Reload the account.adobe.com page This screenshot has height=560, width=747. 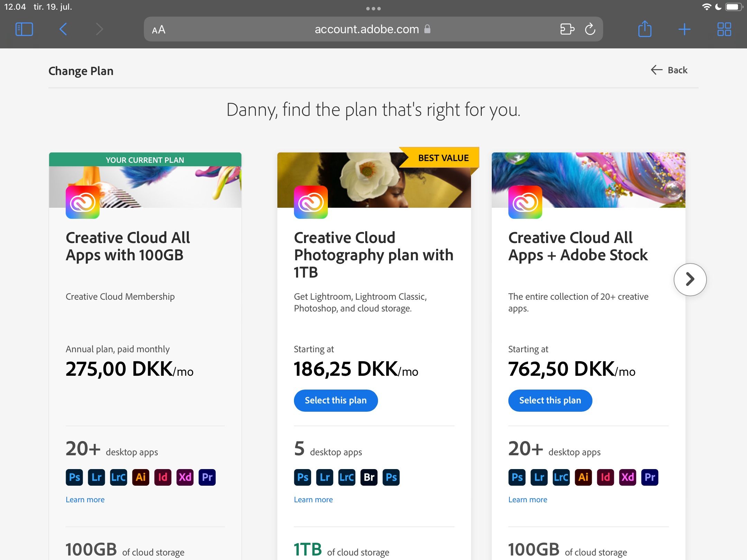coord(590,29)
